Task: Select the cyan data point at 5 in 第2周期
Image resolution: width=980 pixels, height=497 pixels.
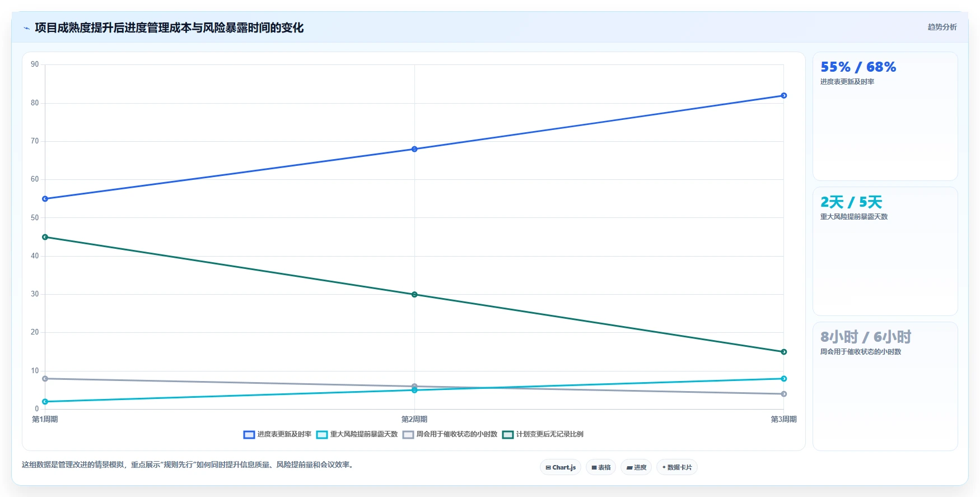Action: [414, 391]
